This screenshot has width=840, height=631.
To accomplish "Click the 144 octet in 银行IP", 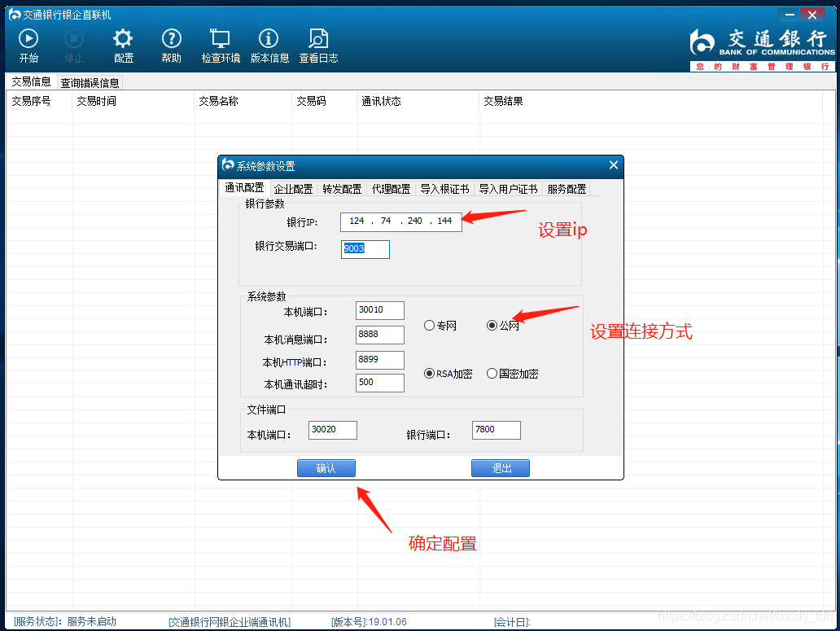I will click(x=444, y=221).
